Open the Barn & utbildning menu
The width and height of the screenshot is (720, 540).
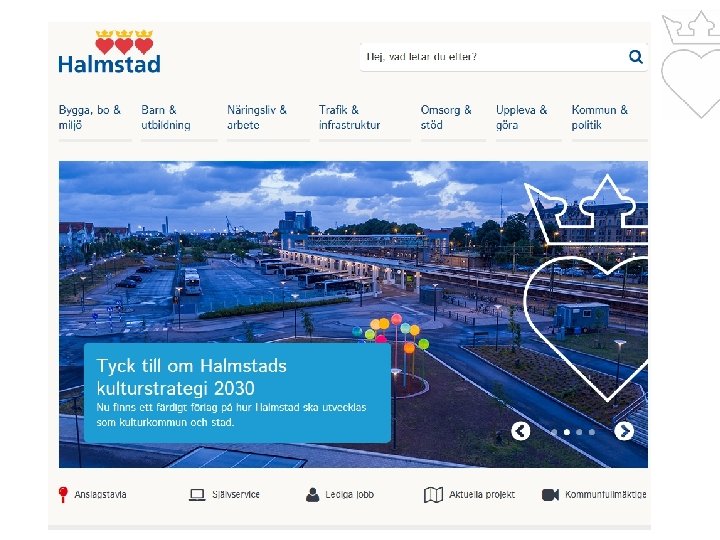click(166, 118)
